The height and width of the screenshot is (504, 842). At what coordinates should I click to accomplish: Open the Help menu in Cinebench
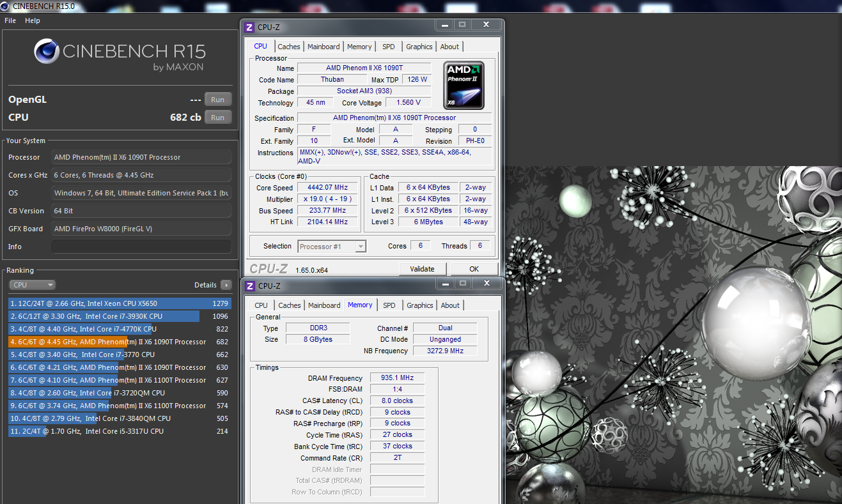pyautogui.click(x=33, y=20)
